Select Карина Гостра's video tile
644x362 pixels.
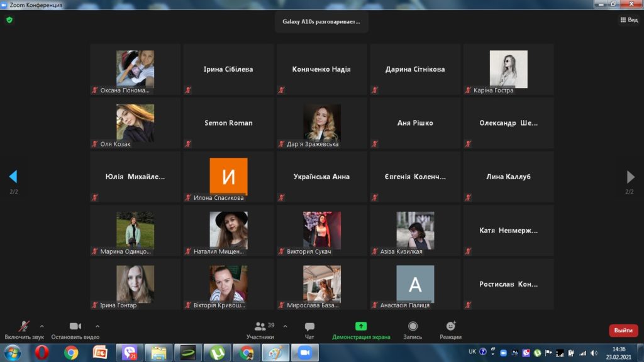(x=508, y=69)
